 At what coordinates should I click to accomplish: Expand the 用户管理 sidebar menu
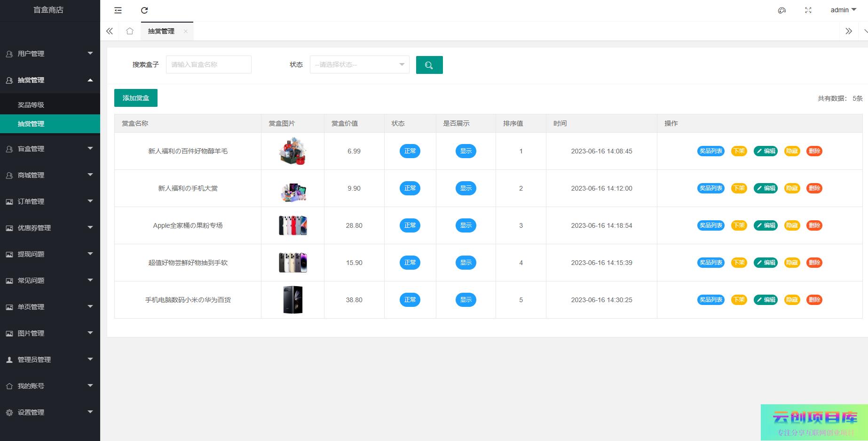coord(50,54)
